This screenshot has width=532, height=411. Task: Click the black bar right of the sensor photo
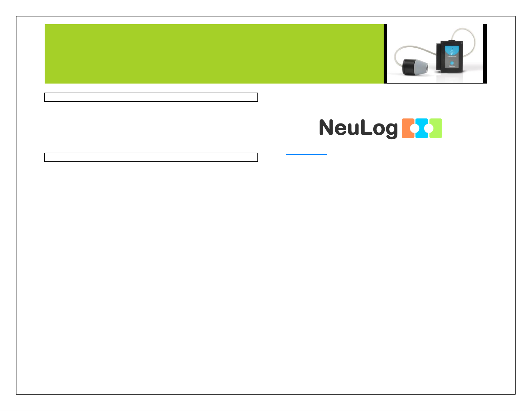pyautogui.click(x=485, y=54)
